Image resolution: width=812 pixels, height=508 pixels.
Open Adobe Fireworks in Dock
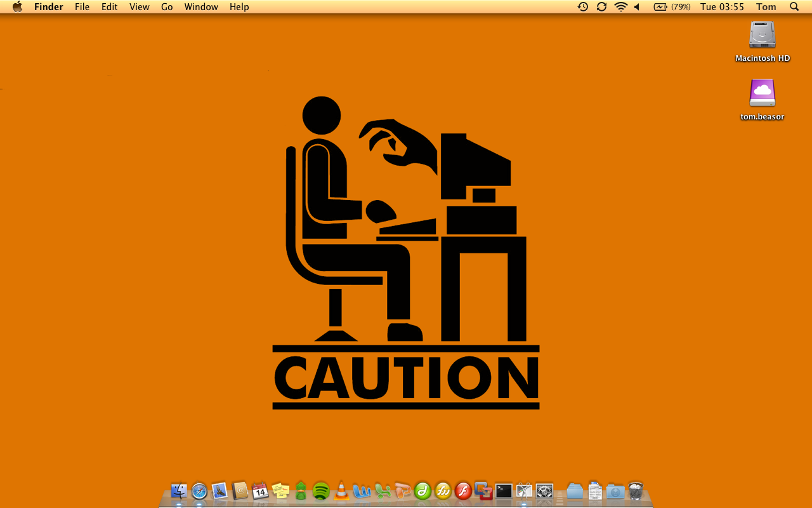[x=443, y=491]
